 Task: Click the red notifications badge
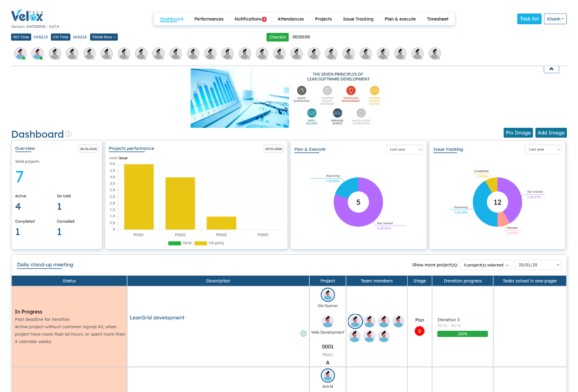click(264, 19)
